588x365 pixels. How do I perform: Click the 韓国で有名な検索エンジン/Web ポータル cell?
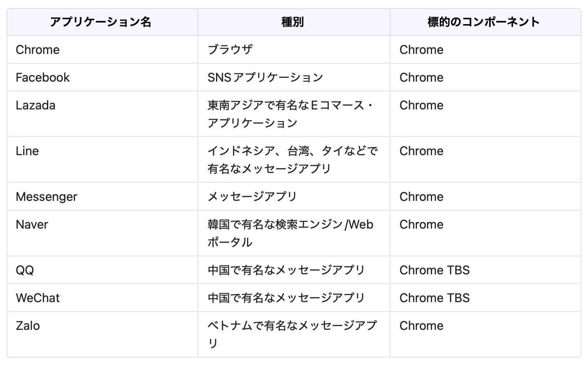[290, 233]
